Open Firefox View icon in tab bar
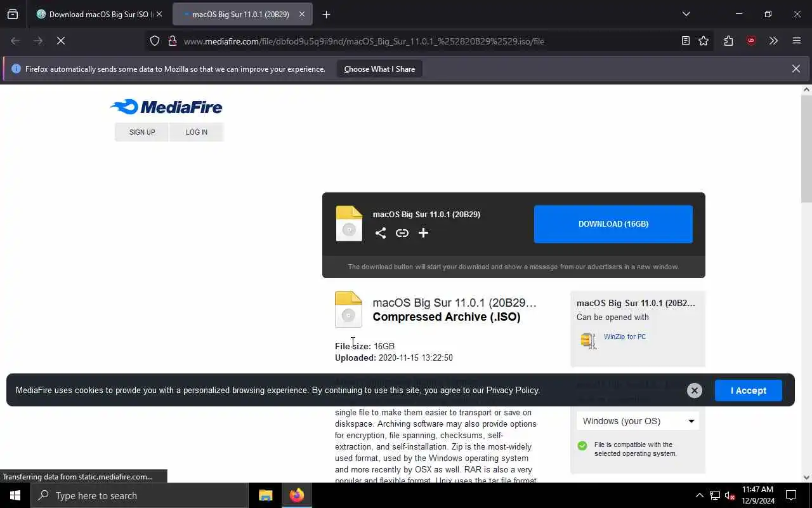Image resolution: width=812 pixels, height=508 pixels. [13, 14]
